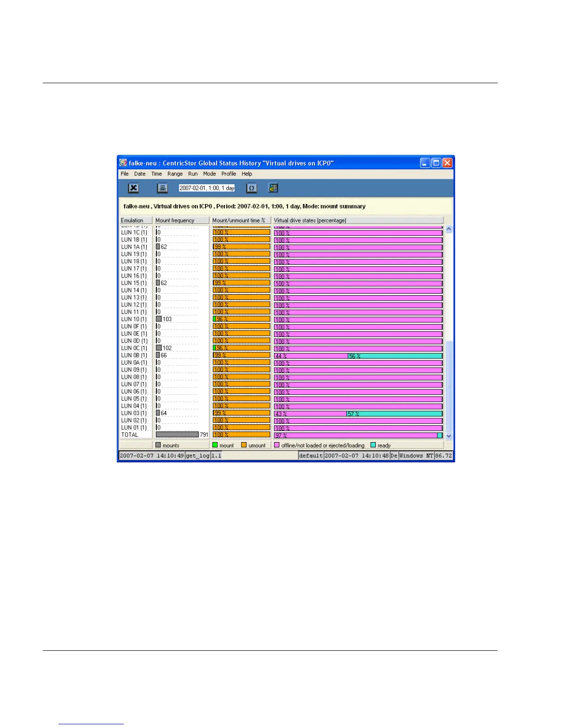Click the 86.72 status bar value
The image size is (563, 728).
pos(444,455)
